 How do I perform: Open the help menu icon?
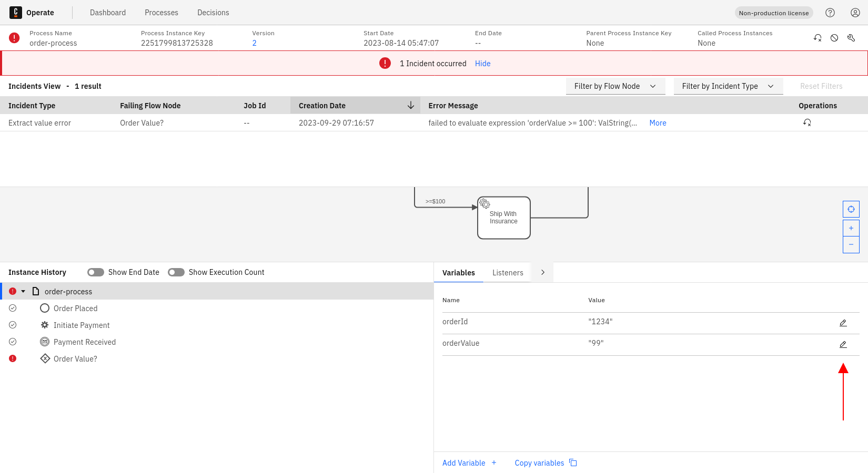(830, 13)
